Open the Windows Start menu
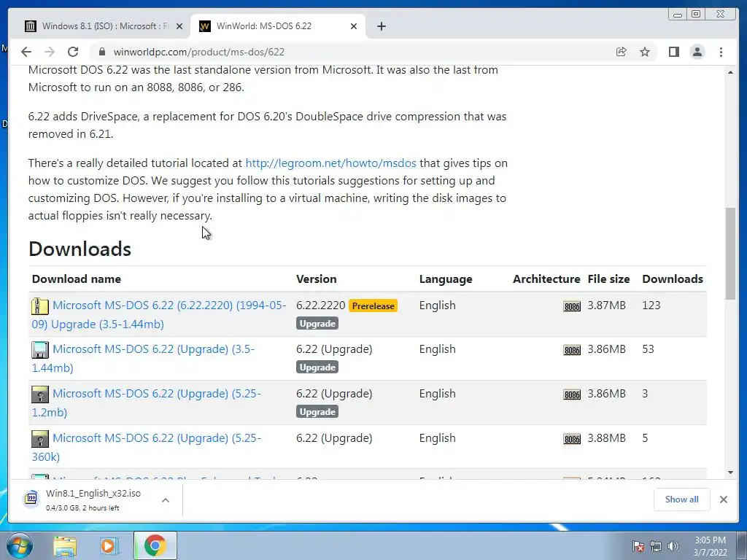Image resolution: width=747 pixels, height=560 pixels. [20, 545]
